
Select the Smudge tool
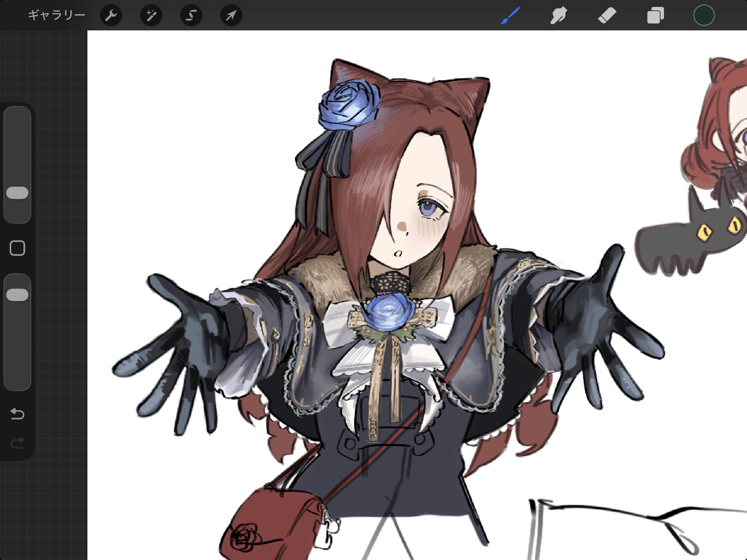coord(558,15)
